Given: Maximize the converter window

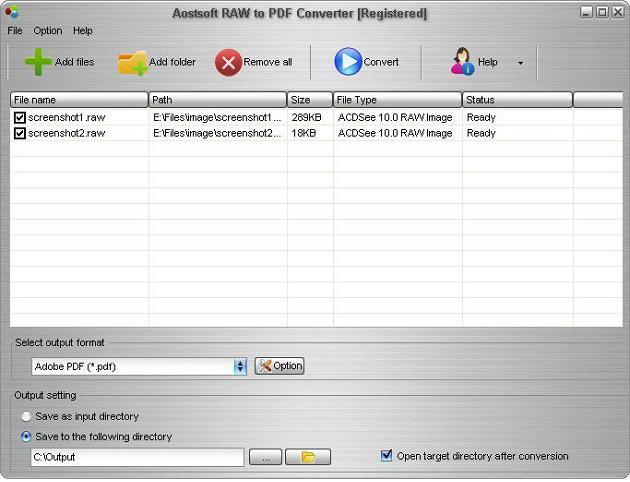Looking at the screenshot, I should [602, 12].
